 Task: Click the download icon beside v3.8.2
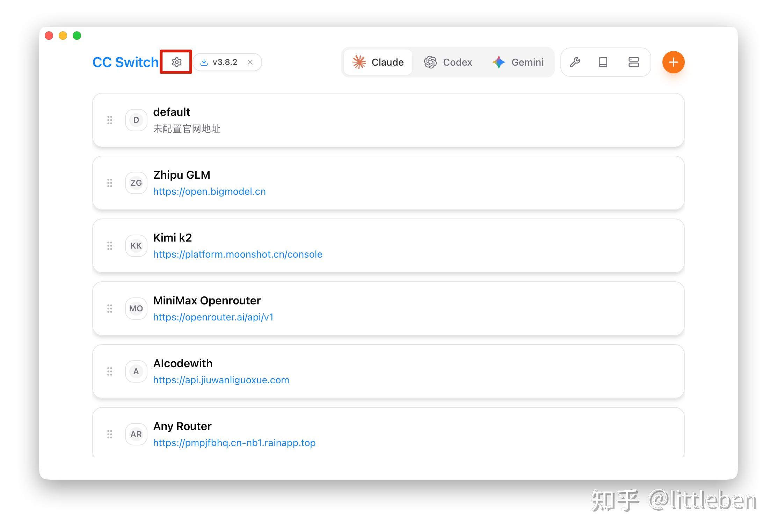coord(204,62)
